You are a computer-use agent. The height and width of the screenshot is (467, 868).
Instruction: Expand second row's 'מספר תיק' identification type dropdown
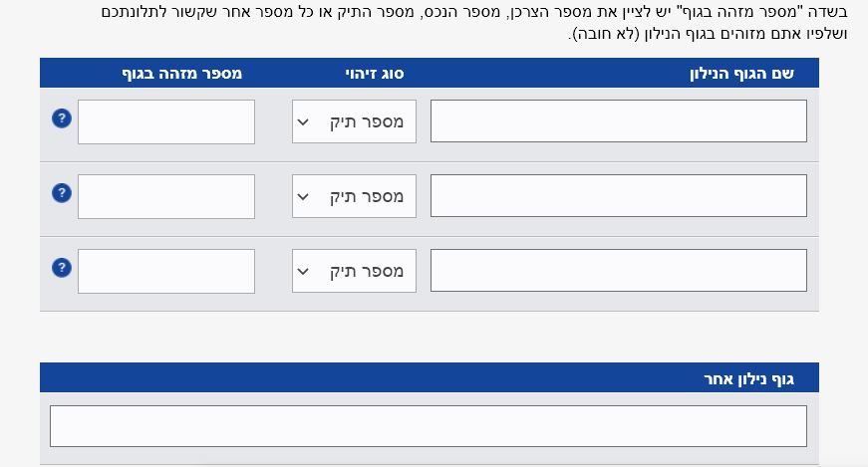coord(354,196)
